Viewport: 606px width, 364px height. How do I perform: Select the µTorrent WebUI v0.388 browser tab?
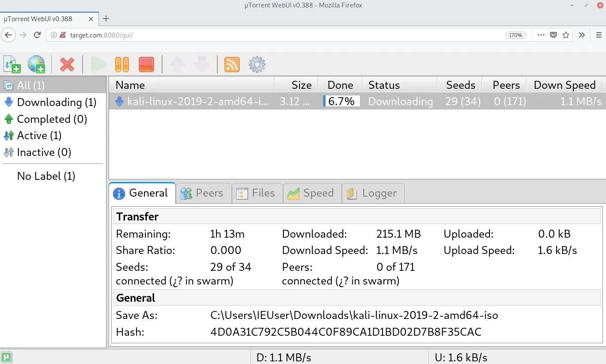pyautogui.click(x=49, y=19)
